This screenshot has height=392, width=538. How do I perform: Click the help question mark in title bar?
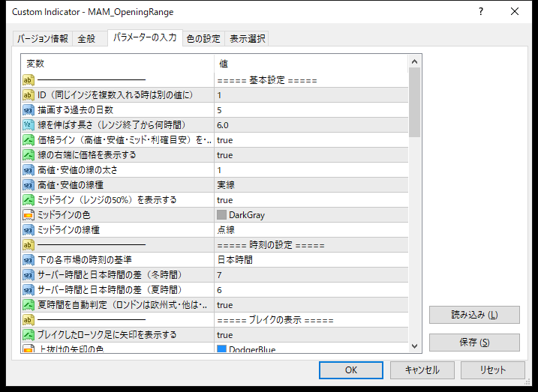(x=481, y=12)
